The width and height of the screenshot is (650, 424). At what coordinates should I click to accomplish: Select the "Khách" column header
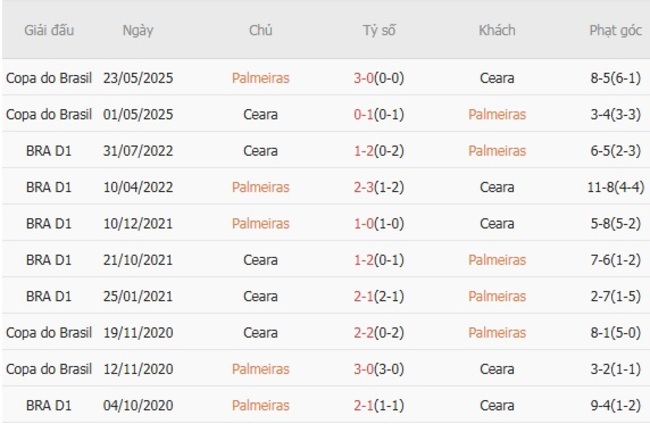point(497,30)
